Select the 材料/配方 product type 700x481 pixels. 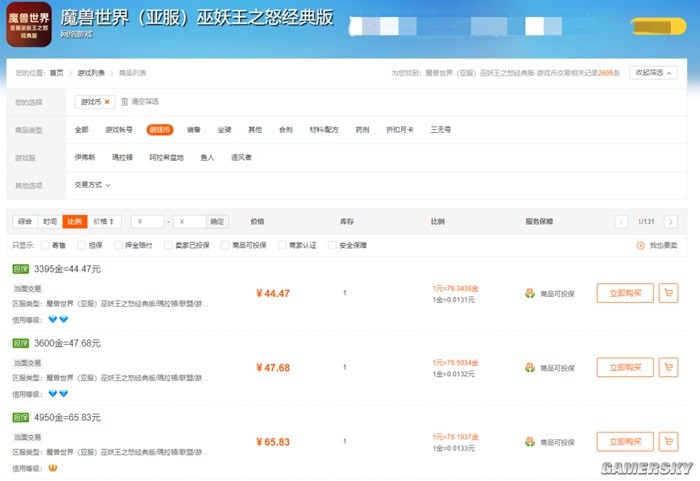tap(324, 130)
